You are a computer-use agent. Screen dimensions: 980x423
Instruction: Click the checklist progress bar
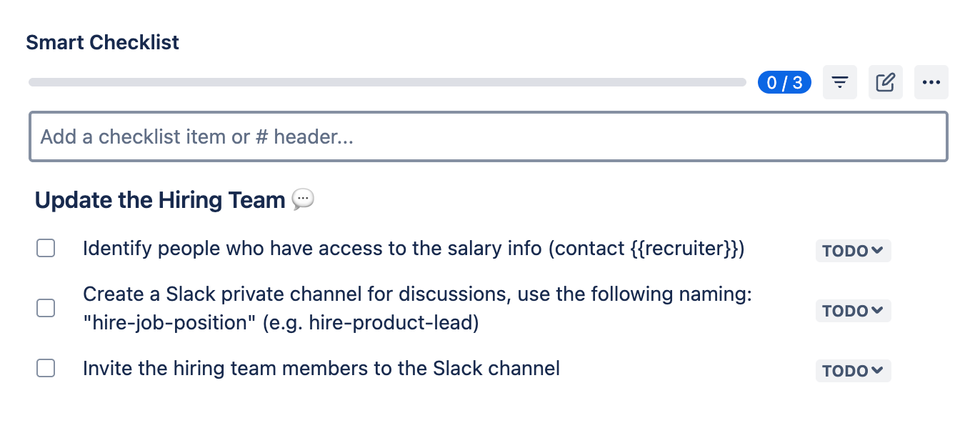point(387,83)
